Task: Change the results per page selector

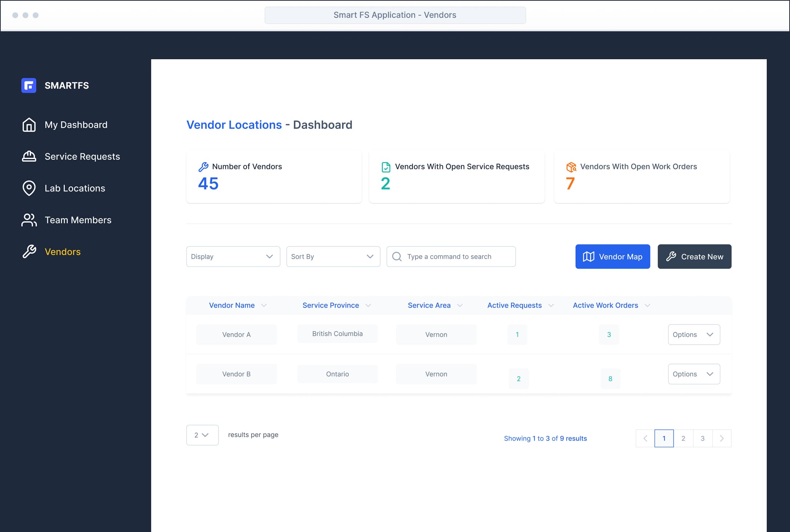Action: 202,435
